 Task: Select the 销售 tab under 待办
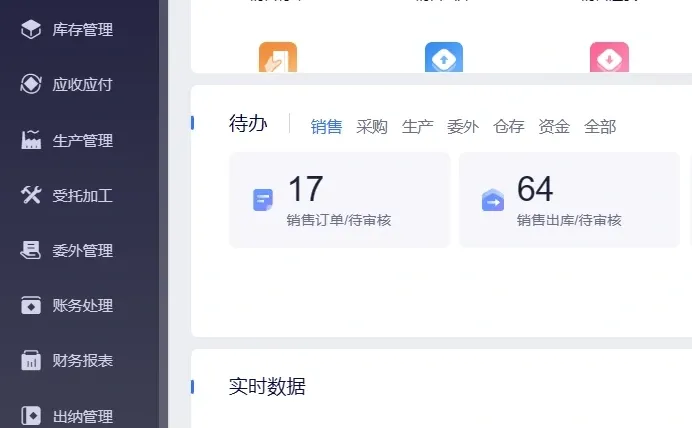pyautogui.click(x=326, y=127)
